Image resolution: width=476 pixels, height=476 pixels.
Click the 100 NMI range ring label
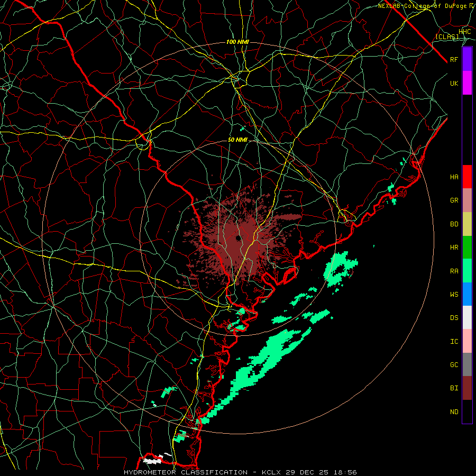click(x=237, y=42)
